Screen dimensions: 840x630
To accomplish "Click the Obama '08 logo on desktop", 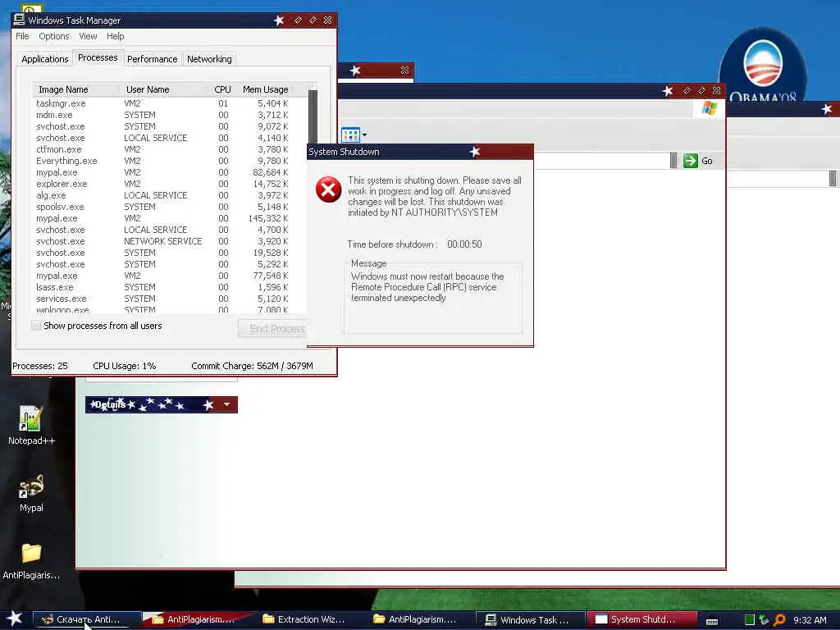I will [763, 67].
